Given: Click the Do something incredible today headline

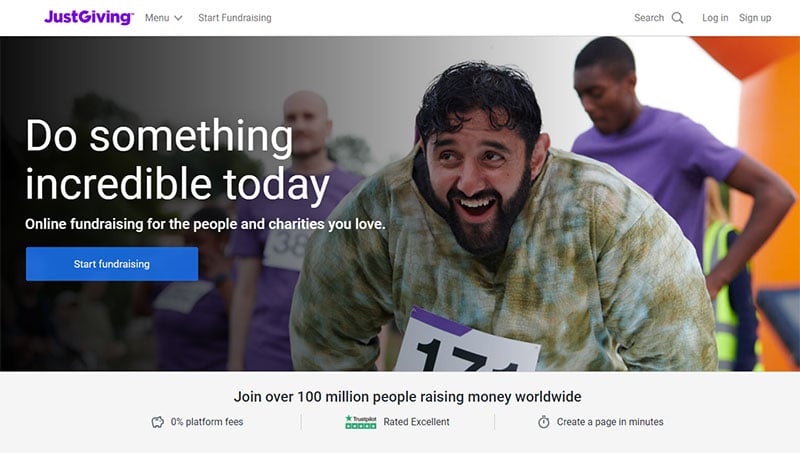Looking at the screenshot, I should click(x=178, y=160).
